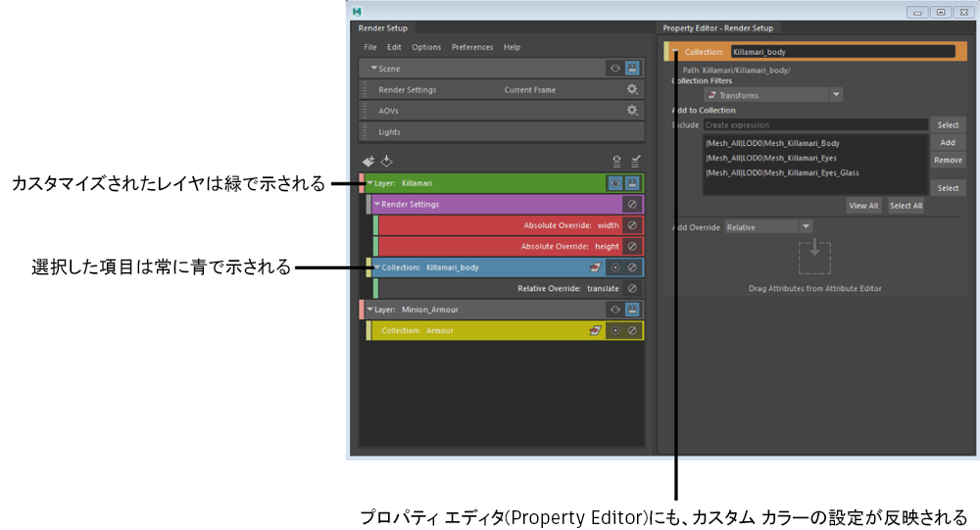Screen dimensions: 980x530
Task: Click the Maya logo in title bar
Action: 357,11
